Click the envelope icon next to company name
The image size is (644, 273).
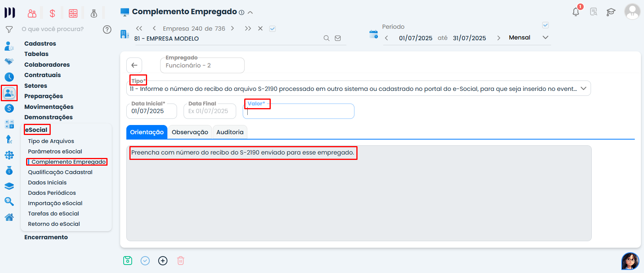point(338,38)
